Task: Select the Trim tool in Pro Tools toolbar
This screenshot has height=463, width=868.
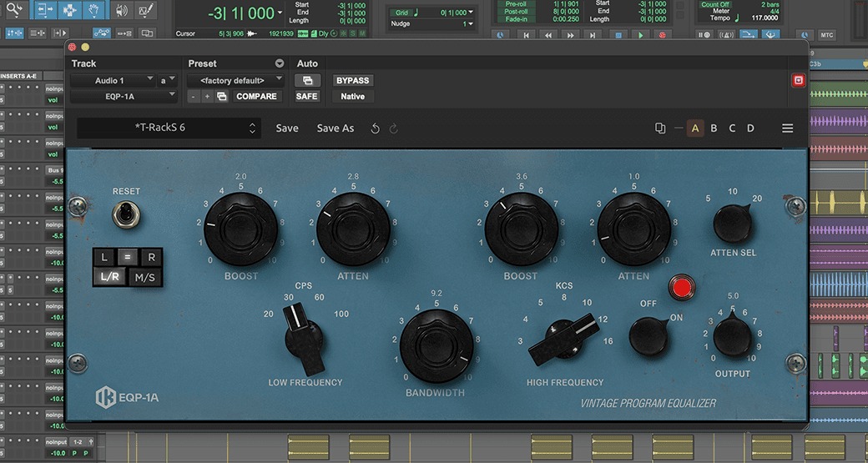Action: click(x=44, y=9)
